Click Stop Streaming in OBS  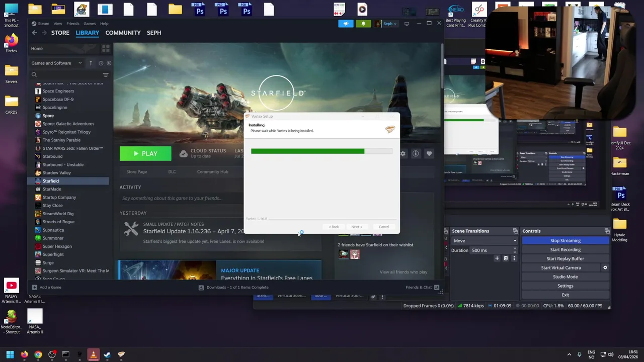(x=565, y=241)
